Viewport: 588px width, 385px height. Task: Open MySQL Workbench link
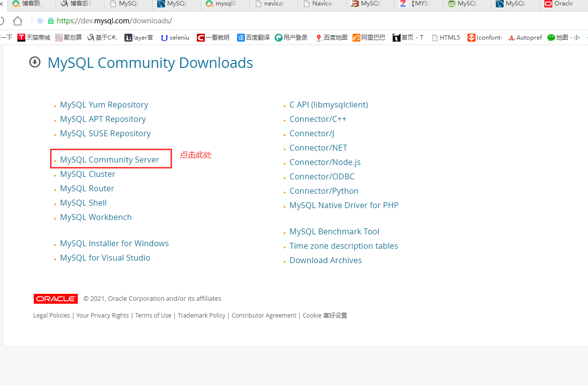96,217
